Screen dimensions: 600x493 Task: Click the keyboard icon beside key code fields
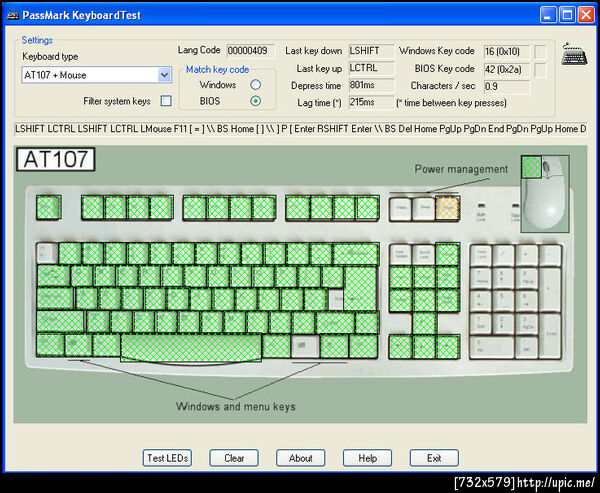click(x=574, y=54)
